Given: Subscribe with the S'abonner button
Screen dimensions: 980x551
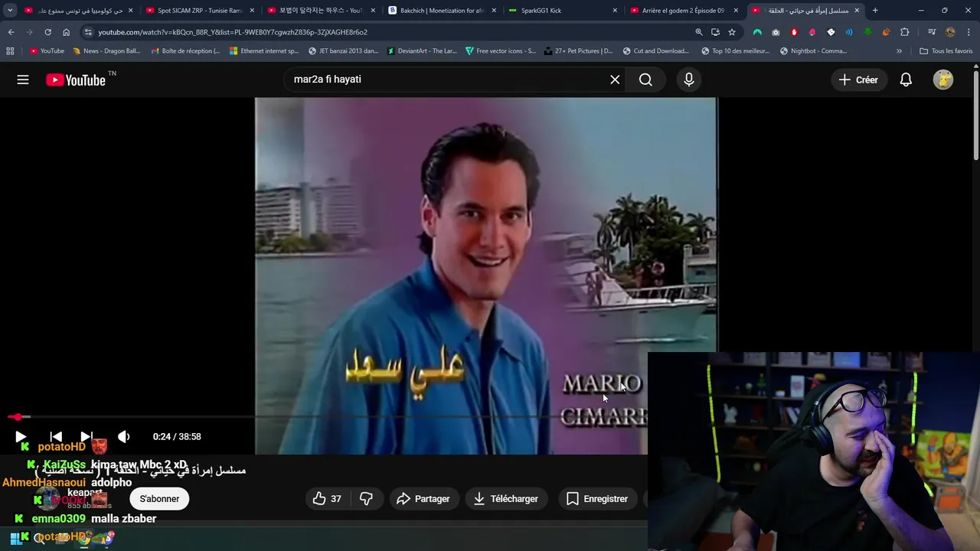Looking at the screenshot, I should click(159, 499).
